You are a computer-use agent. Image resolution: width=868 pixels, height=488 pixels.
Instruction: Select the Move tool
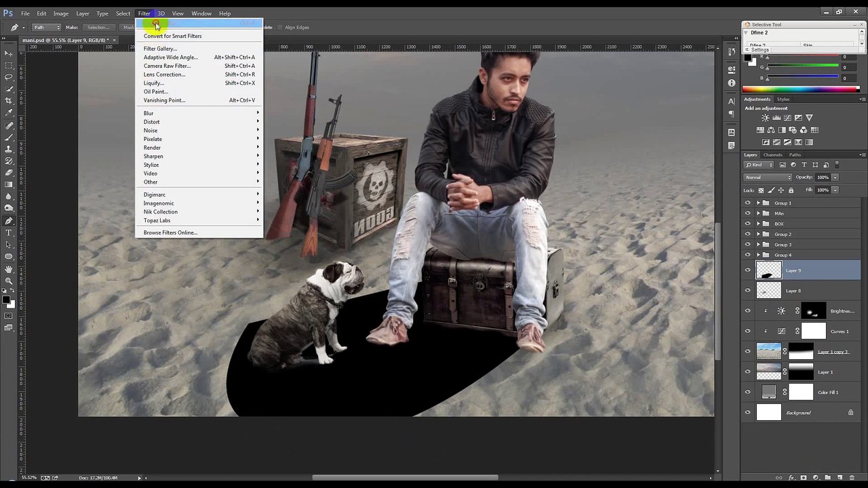(9, 53)
